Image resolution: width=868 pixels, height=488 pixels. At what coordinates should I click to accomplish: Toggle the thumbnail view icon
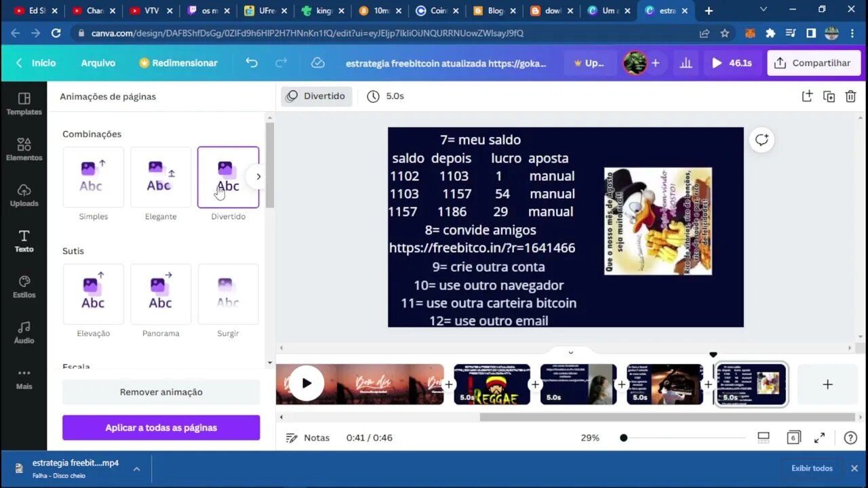[764, 437]
